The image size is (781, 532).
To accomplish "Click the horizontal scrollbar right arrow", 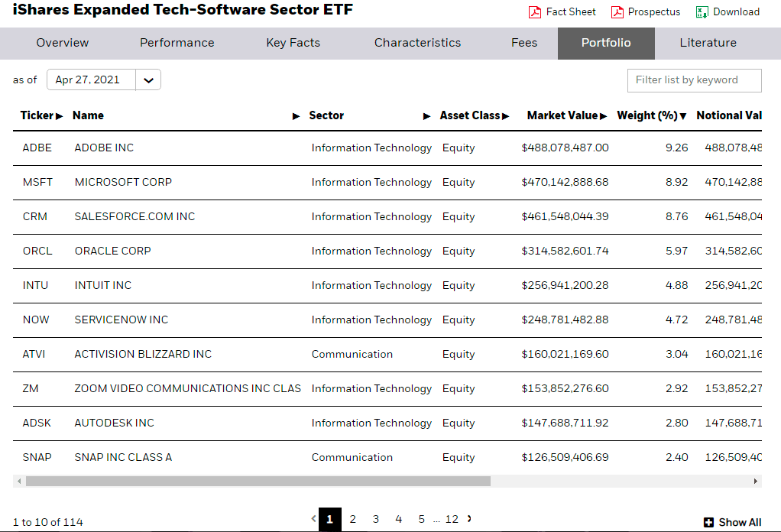I will (755, 482).
